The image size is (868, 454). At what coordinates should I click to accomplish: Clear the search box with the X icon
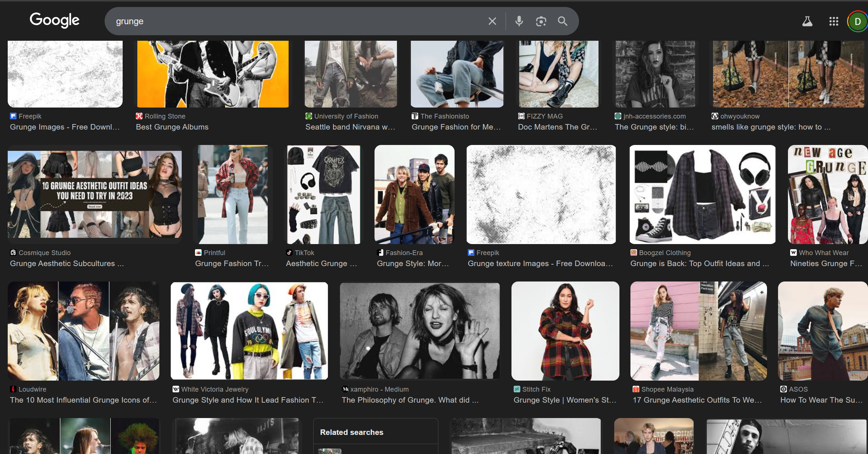coord(492,21)
